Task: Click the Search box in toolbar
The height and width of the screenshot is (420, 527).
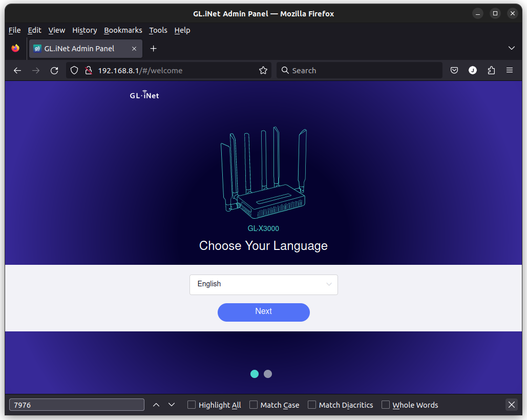Action: click(360, 71)
